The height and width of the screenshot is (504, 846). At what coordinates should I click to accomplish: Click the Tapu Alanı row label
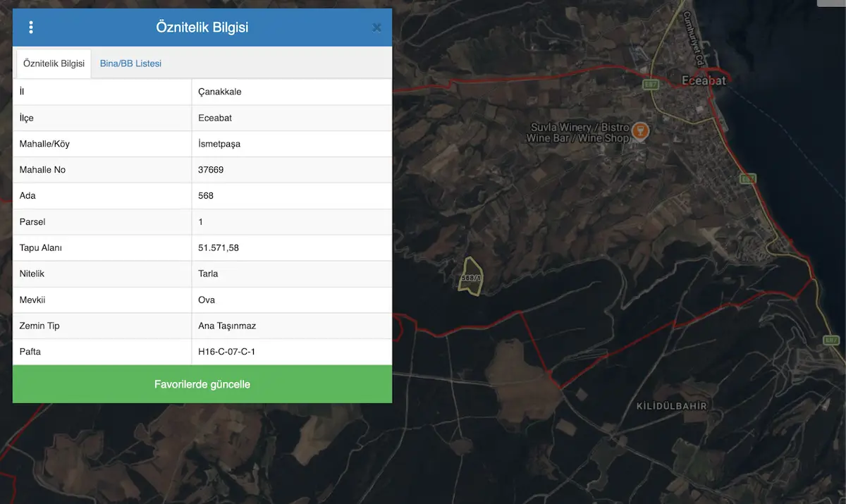pos(41,247)
